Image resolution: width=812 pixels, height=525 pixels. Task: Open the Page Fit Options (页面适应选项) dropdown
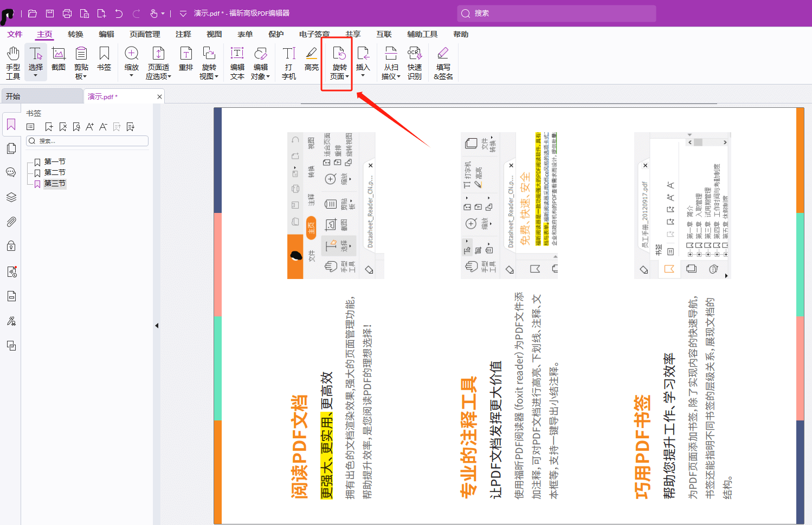[x=158, y=76]
